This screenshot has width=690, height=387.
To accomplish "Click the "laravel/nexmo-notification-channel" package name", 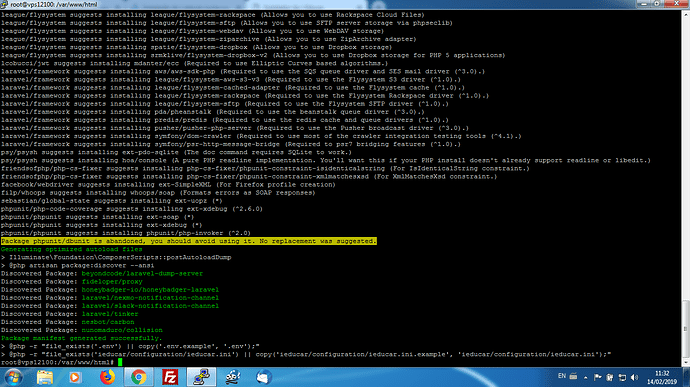I will [x=150, y=298].
